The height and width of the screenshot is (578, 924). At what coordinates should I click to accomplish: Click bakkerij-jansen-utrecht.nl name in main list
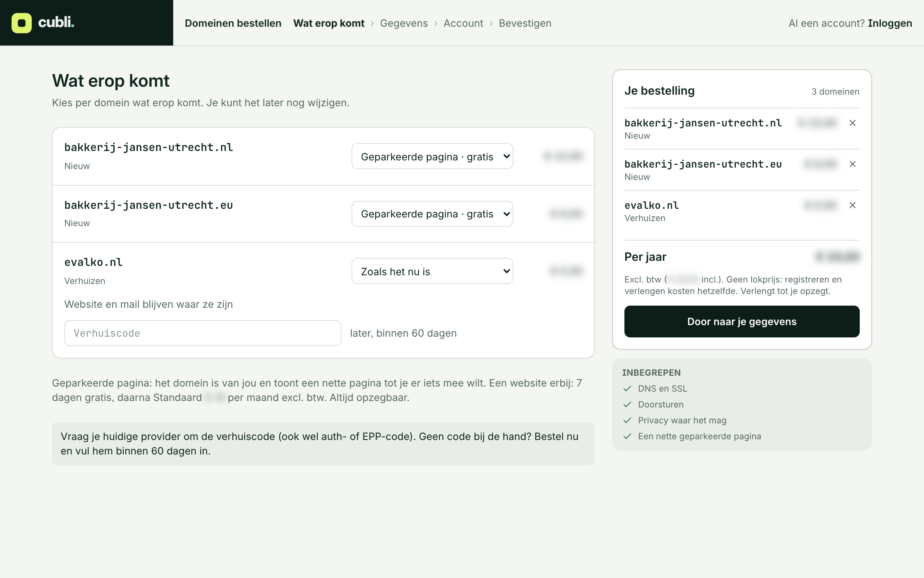149,147
